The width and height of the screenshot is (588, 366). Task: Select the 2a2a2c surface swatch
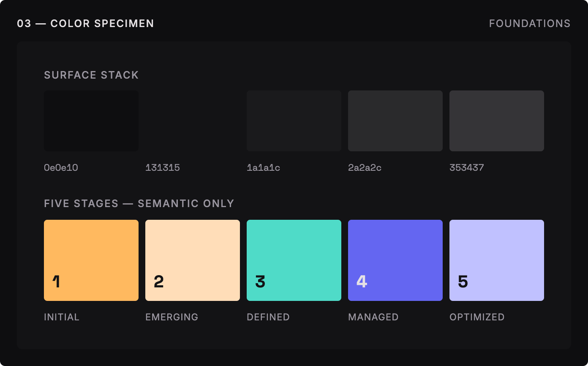pyautogui.click(x=395, y=121)
